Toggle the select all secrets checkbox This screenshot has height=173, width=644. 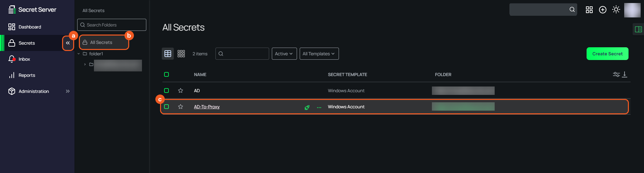click(x=166, y=74)
